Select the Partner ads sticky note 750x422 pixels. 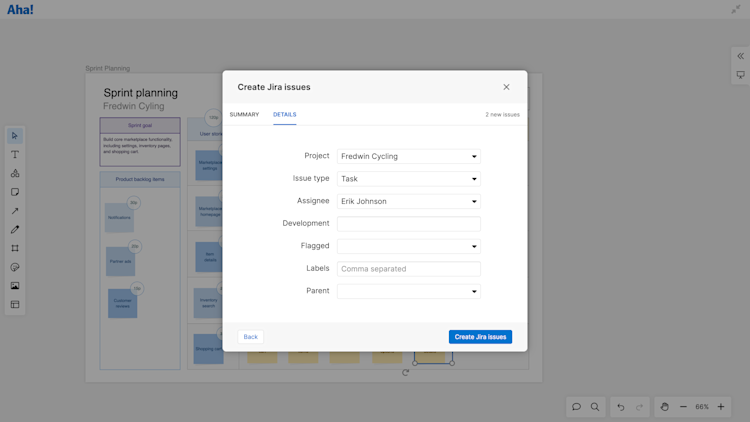click(x=120, y=261)
